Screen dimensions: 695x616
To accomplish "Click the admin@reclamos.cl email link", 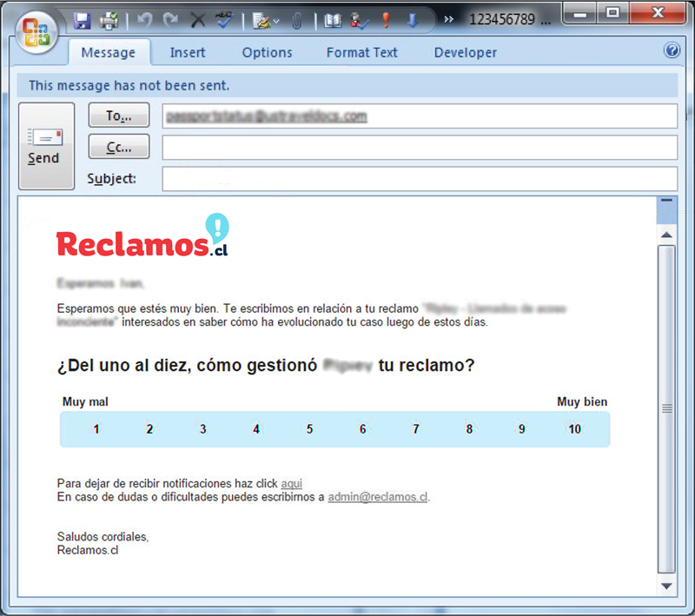I will coord(378,497).
